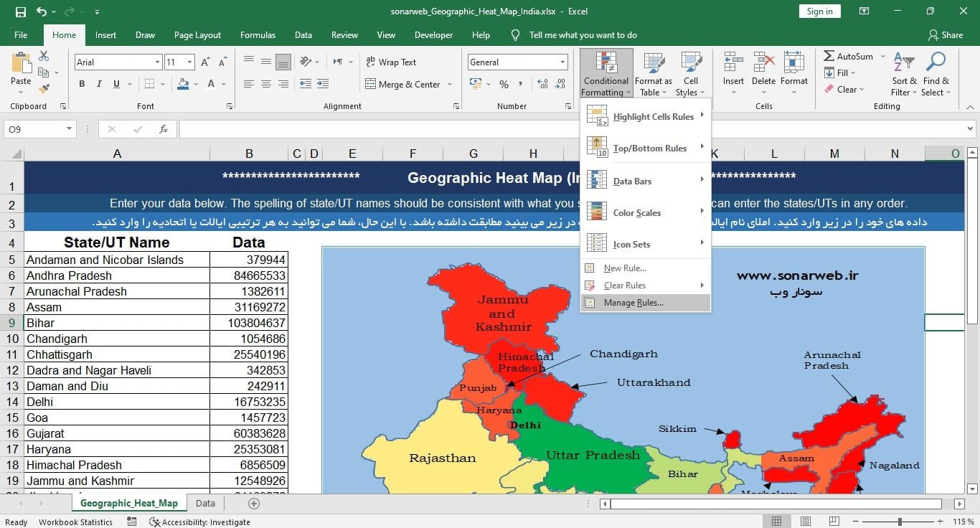Screen dimensions: 980x528
Task: Apply percent style icon
Action: (x=504, y=84)
